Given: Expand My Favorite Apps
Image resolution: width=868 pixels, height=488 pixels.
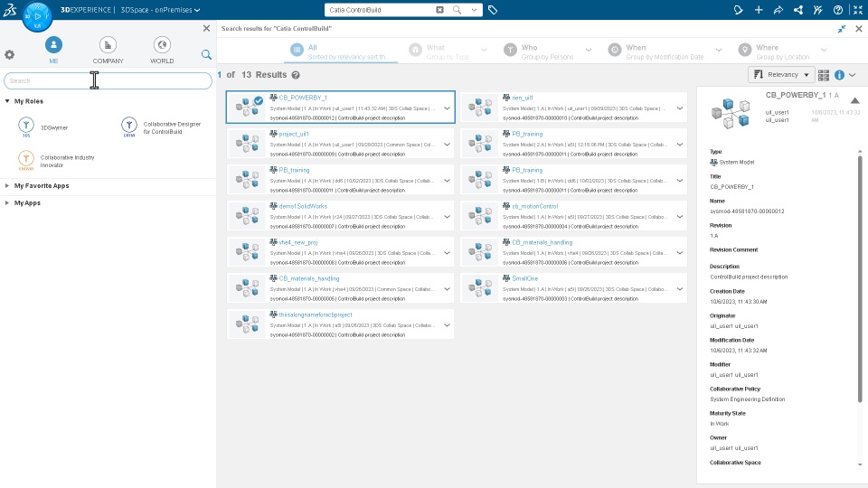Looking at the screenshot, I should pos(7,186).
